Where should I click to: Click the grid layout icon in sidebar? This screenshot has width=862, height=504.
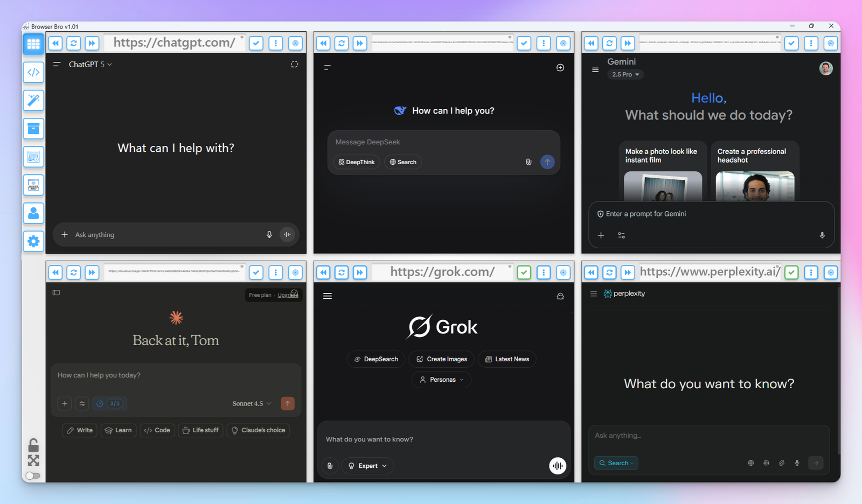[33, 44]
